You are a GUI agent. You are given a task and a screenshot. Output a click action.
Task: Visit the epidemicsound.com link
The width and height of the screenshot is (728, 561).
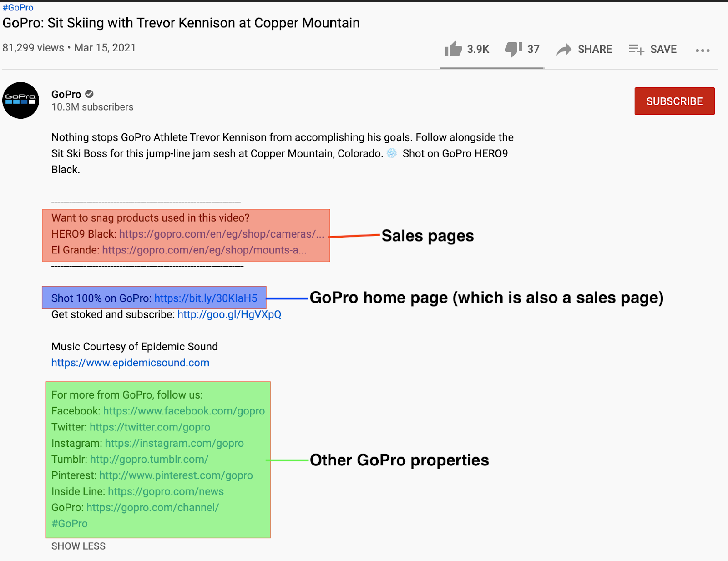click(x=130, y=363)
